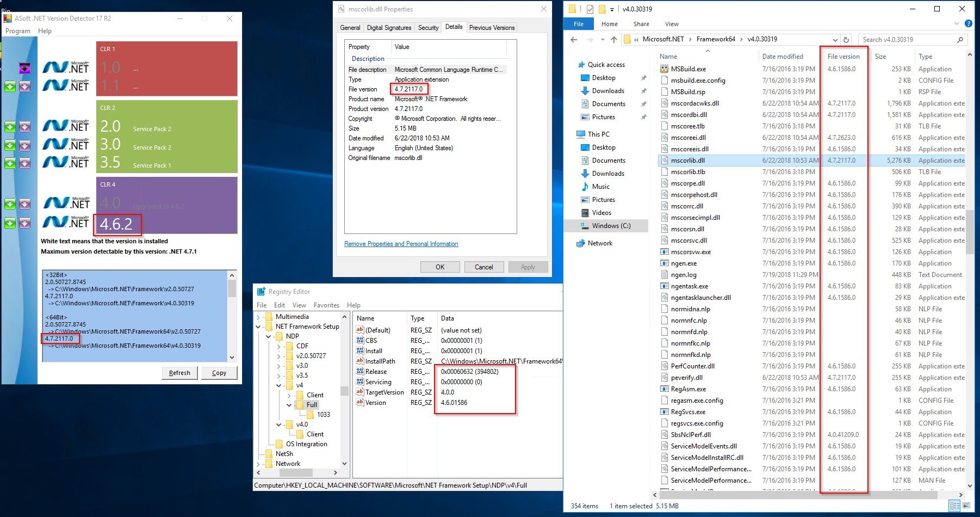
Task: Expand the v3.5 registry key
Action: 279,376
